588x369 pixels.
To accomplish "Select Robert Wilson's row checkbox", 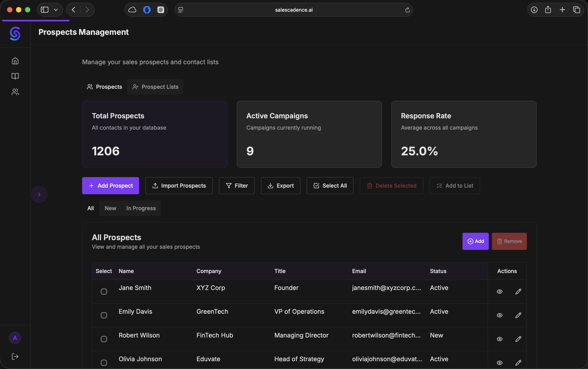I will tap(104, 339).
